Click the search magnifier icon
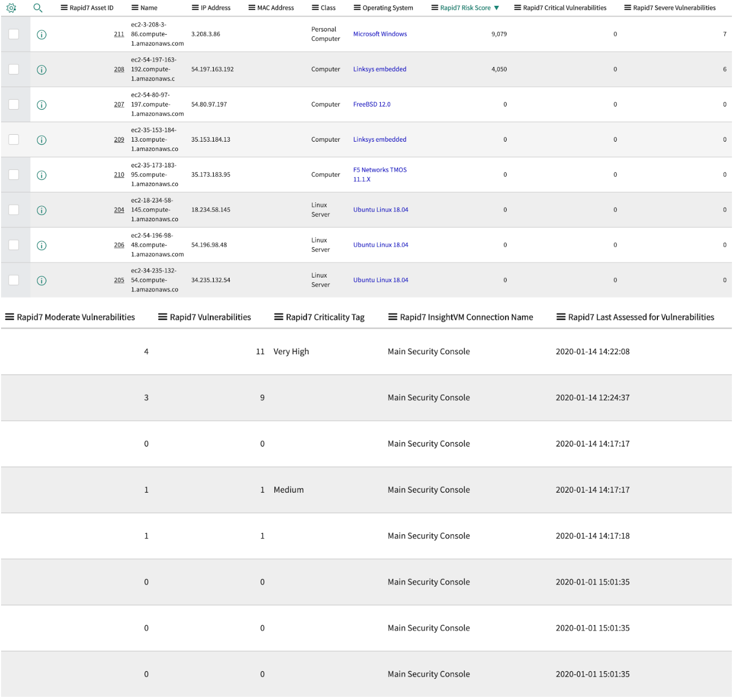Image resolution: width=733 pixels, height=700 pixels. pyautogui.click(x=38, y=8)
